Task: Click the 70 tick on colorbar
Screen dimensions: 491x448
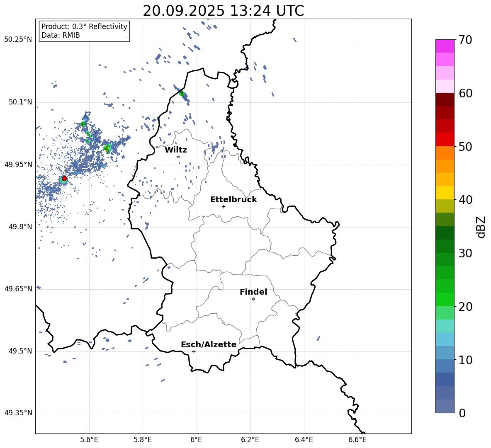Action: (x=465, y=40)
